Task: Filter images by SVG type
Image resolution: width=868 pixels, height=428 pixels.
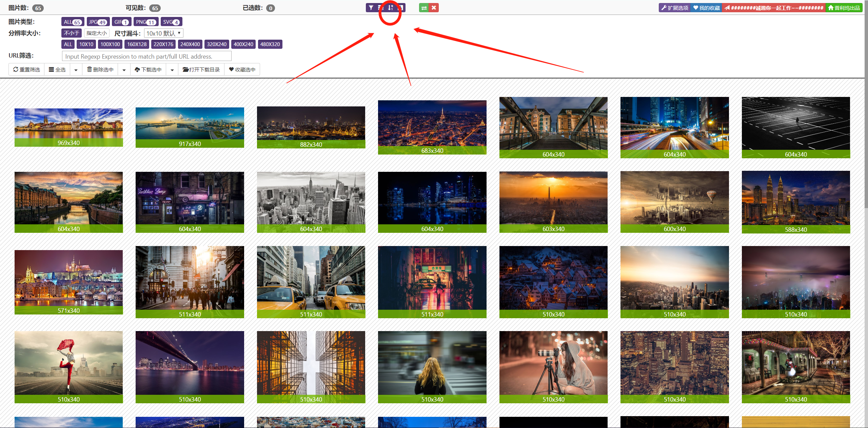Action: 171,22
